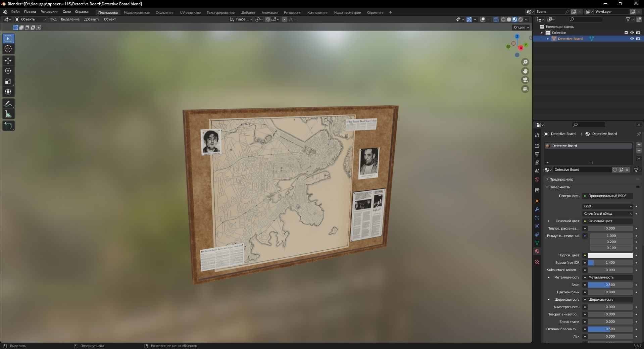644x349 pixels.
Task: Toggle viewport gizmos display button
Action: point(469,19)
